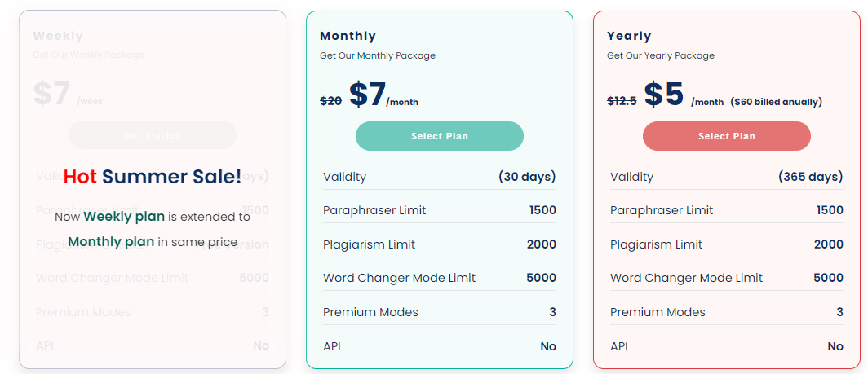
Task: Click the green Weekly plan text
Action: pyautogui.click(x=124, y=217)
